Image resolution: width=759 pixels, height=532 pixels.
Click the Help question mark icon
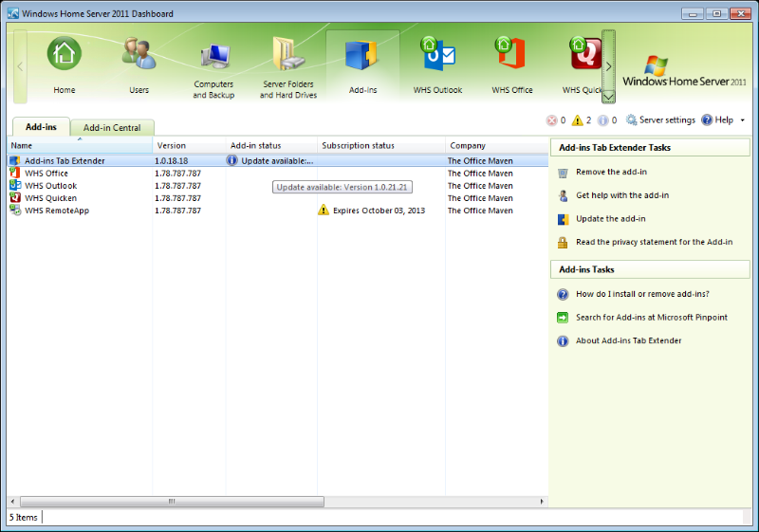tap(707, 119)
